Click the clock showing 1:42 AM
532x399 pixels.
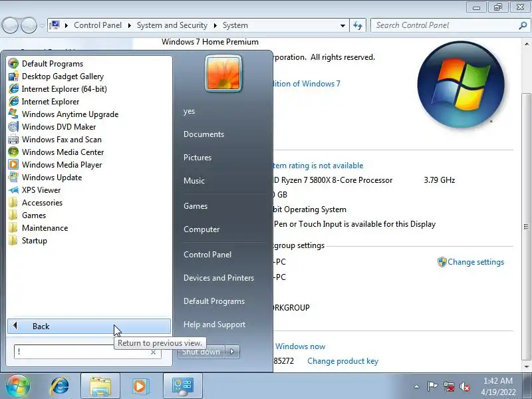point(497,380)
